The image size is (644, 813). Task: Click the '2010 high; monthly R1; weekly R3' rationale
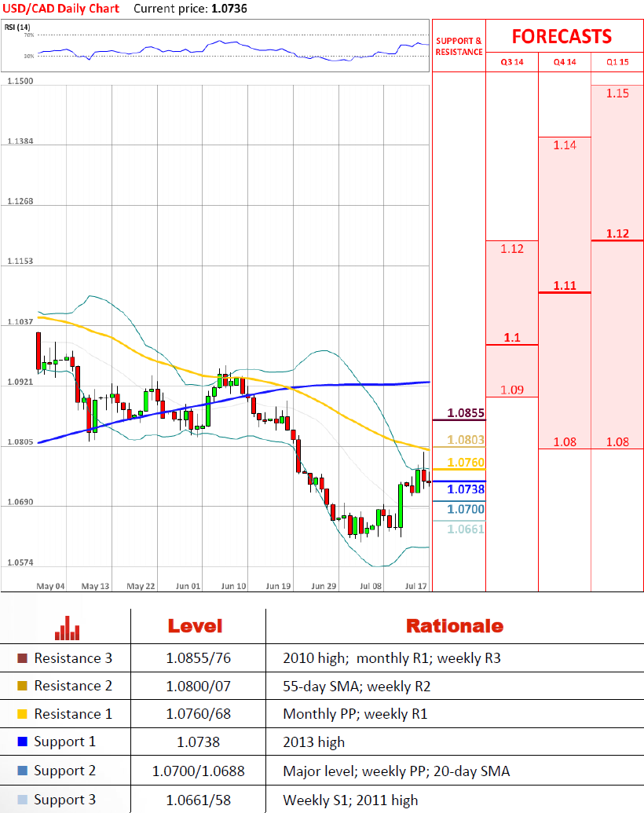(x=392, y=658)
